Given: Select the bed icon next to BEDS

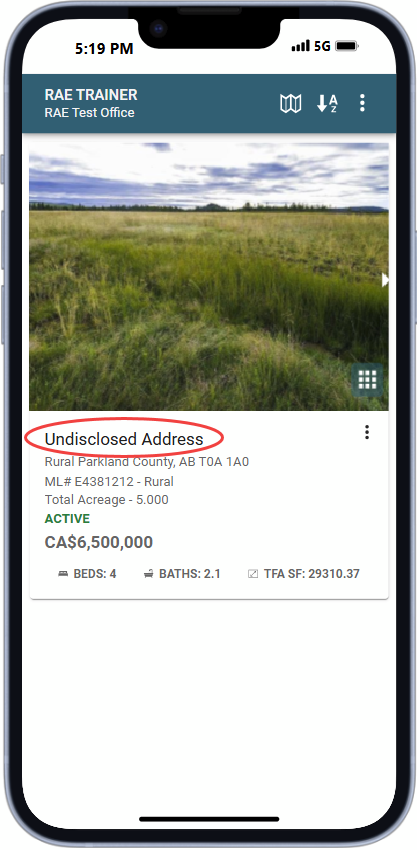Looking at the screenshot, I should pyautogui.click(x=63, y=574).
